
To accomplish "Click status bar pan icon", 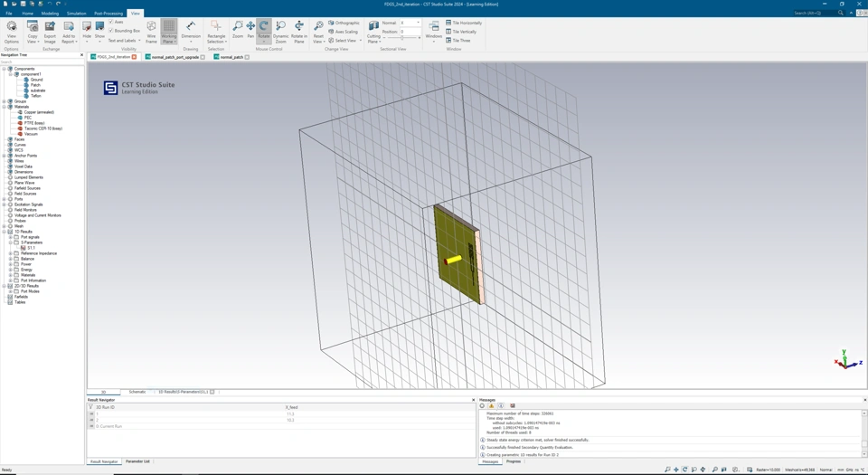I will 676,470.
